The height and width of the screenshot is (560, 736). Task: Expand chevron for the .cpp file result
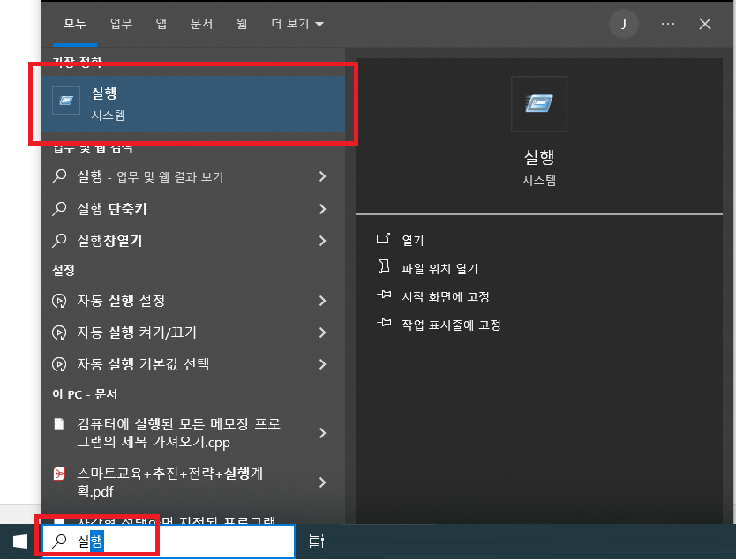(322, 433)
